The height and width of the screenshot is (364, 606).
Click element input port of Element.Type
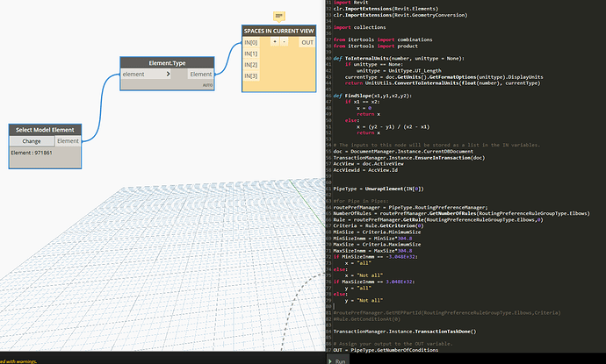tap(143, 74)
